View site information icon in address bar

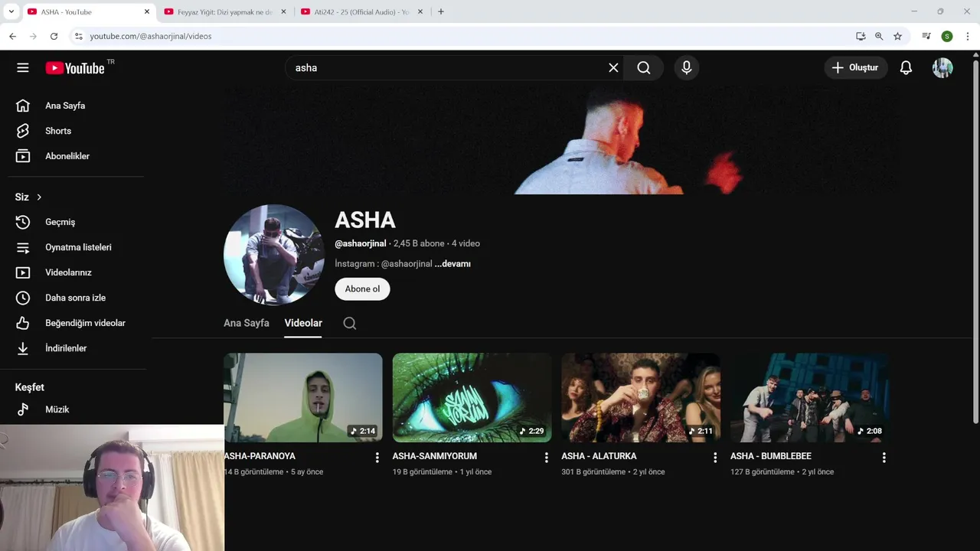pos(78,36)
